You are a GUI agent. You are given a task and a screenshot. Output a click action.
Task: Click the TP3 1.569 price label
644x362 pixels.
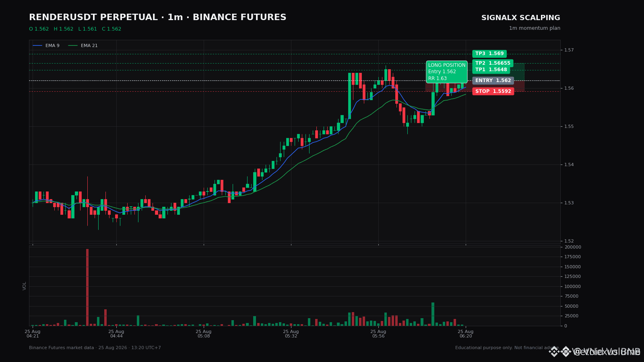(489, 54)
